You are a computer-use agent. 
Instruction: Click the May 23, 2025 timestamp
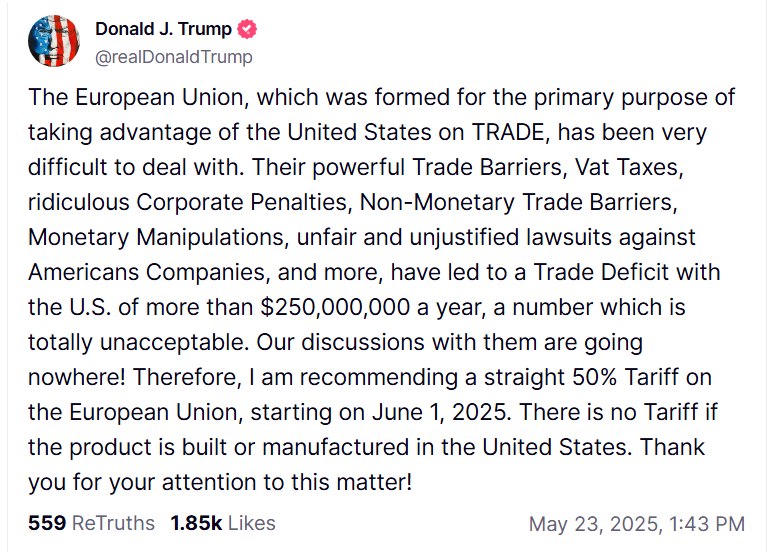click(636, 523)
